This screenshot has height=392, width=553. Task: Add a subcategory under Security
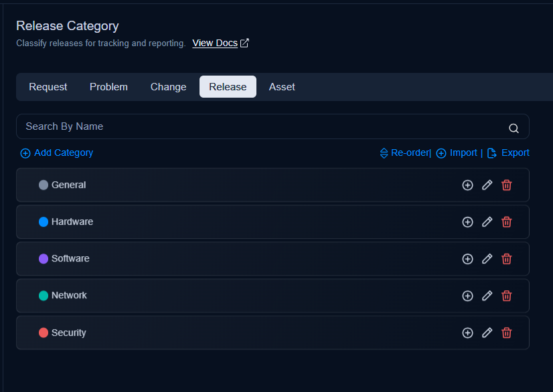[x=467, y=332]
